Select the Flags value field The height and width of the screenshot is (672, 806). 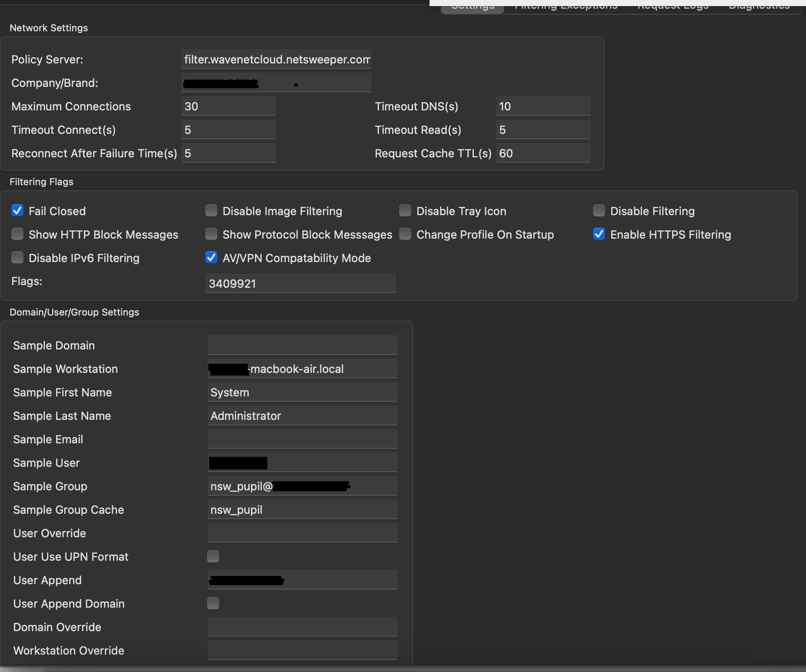pos(300,284)
